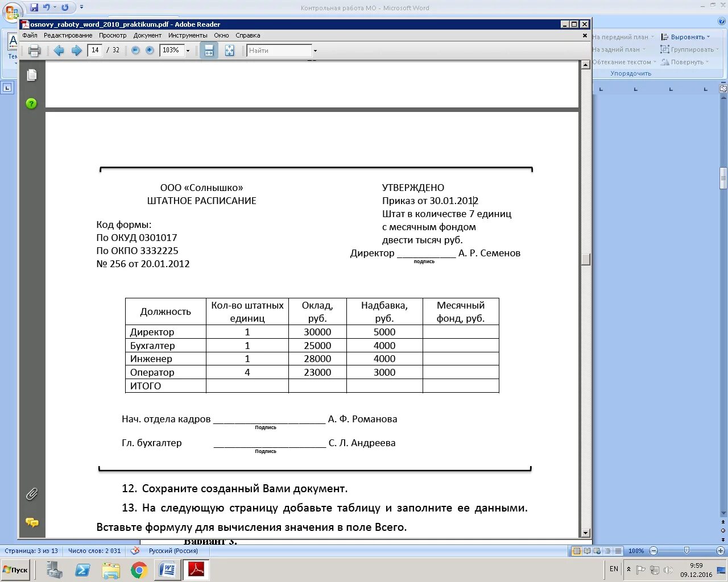Click the zoom out minus button in Adobe Reader
Viewport: 728px width, 582px height.
click(135, 50)
